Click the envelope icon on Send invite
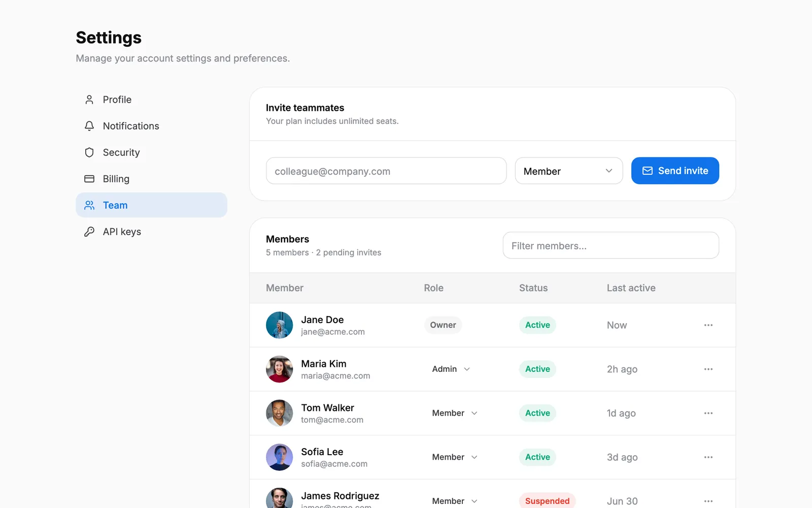Screen dimensions: 812x508 648,171
